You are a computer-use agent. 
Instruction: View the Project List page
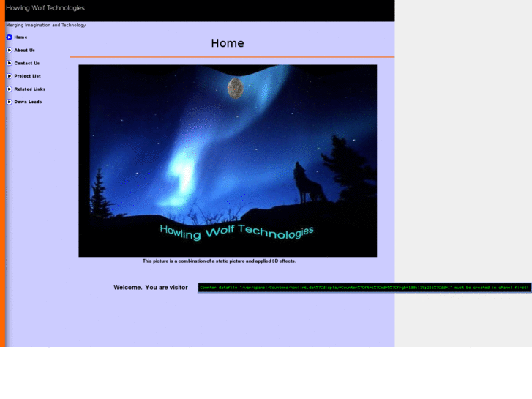tap(28, 76)
